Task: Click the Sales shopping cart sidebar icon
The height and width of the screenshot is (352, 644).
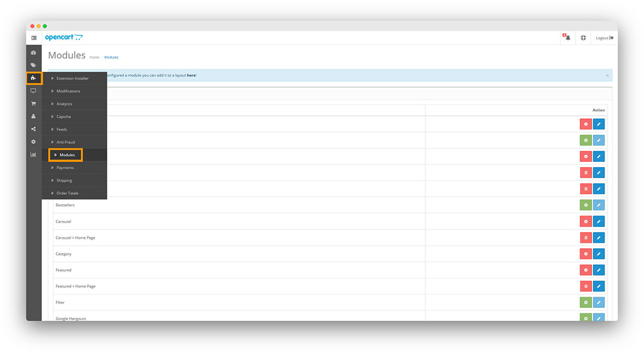Action: point(33,103)
